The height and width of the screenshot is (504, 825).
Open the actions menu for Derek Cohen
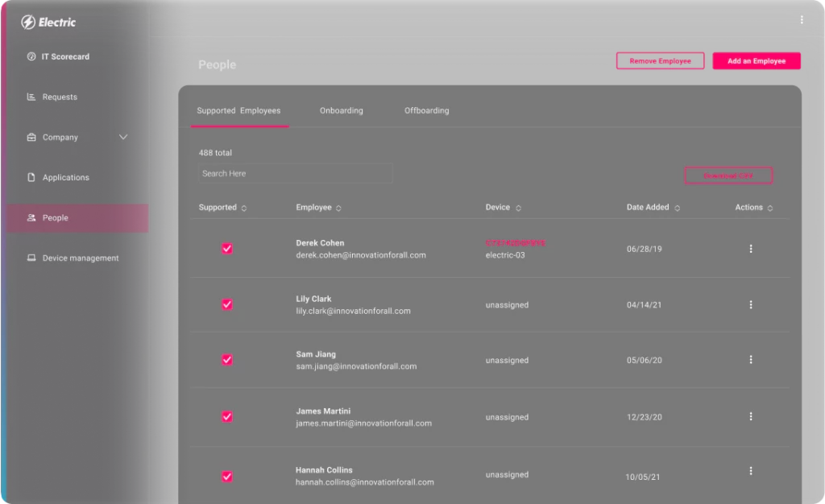(751, 248)
